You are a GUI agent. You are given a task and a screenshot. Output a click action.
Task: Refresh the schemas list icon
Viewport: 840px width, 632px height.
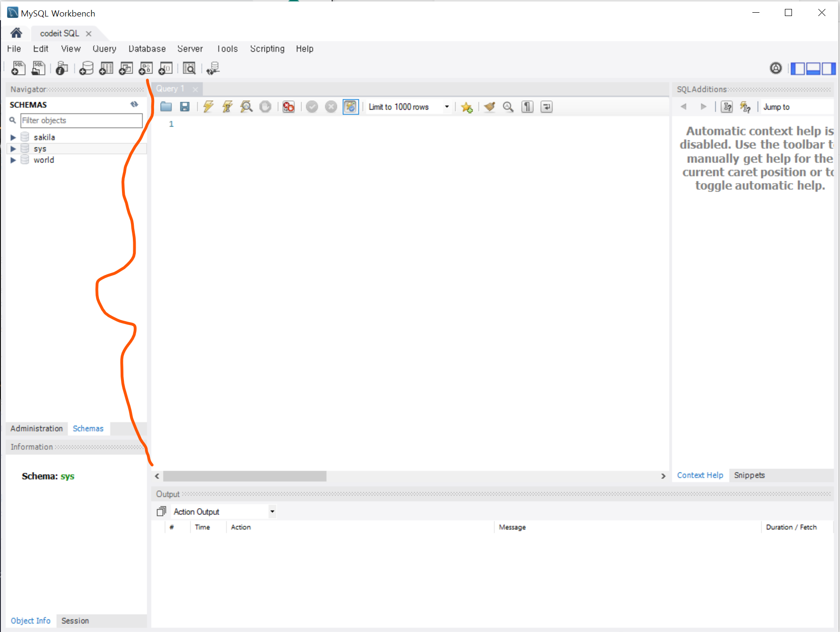[134, 105]
